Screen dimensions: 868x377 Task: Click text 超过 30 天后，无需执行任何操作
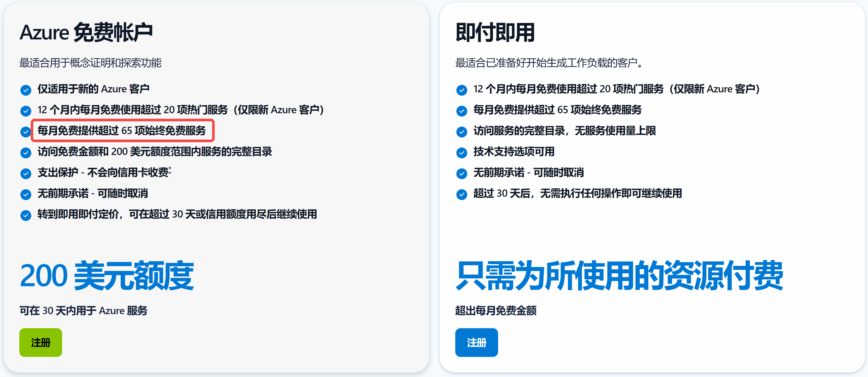(577, 193)
